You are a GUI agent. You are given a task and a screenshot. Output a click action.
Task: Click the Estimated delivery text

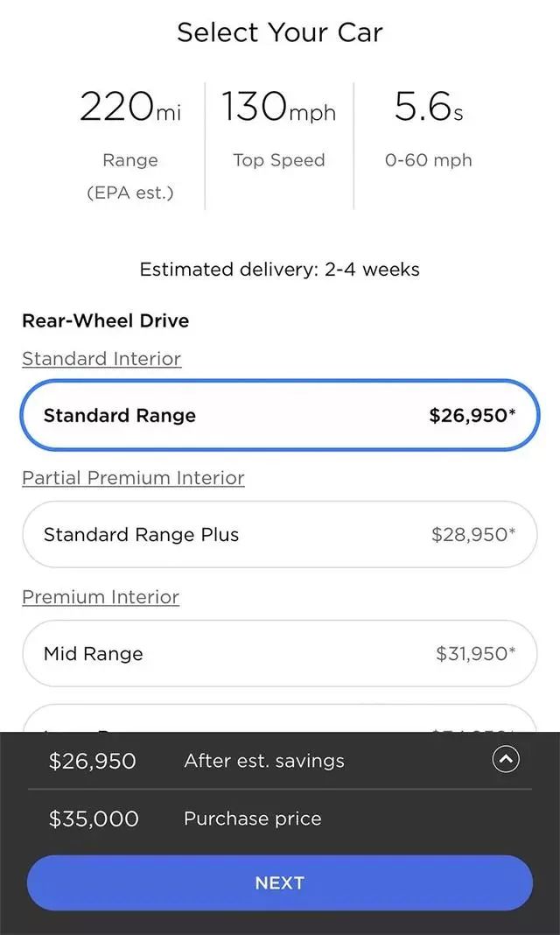click(279, 270)
